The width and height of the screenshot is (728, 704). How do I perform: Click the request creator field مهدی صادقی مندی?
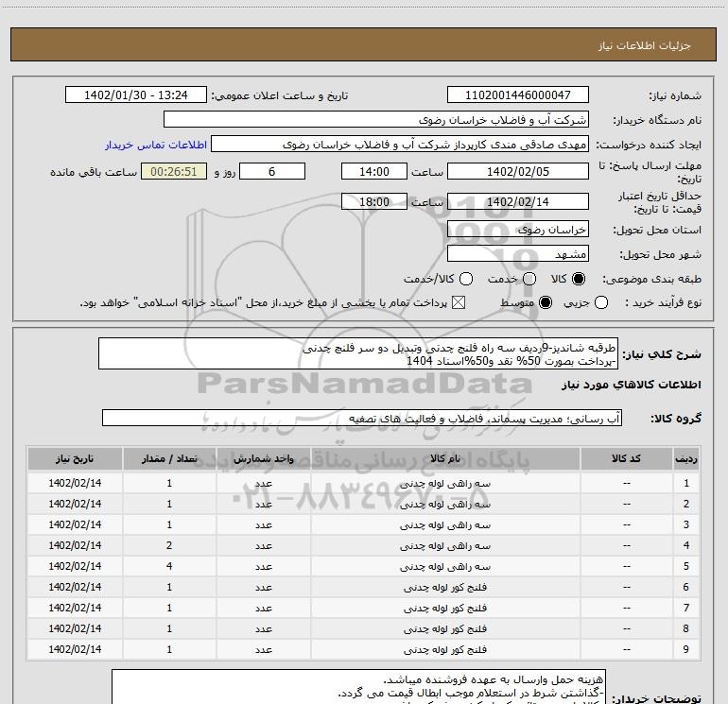tap(400, 144)
